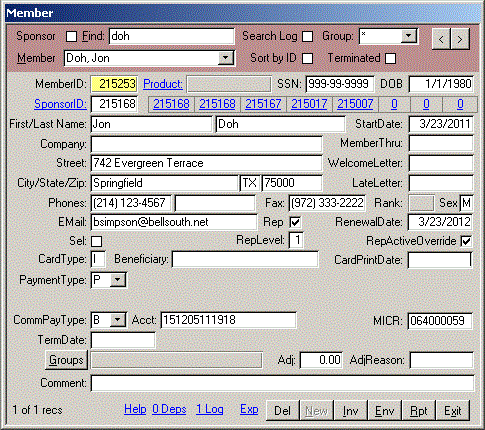Open the Member dropdown list
This screenshot has height=430, width=485.
click(x=225, y=58)
